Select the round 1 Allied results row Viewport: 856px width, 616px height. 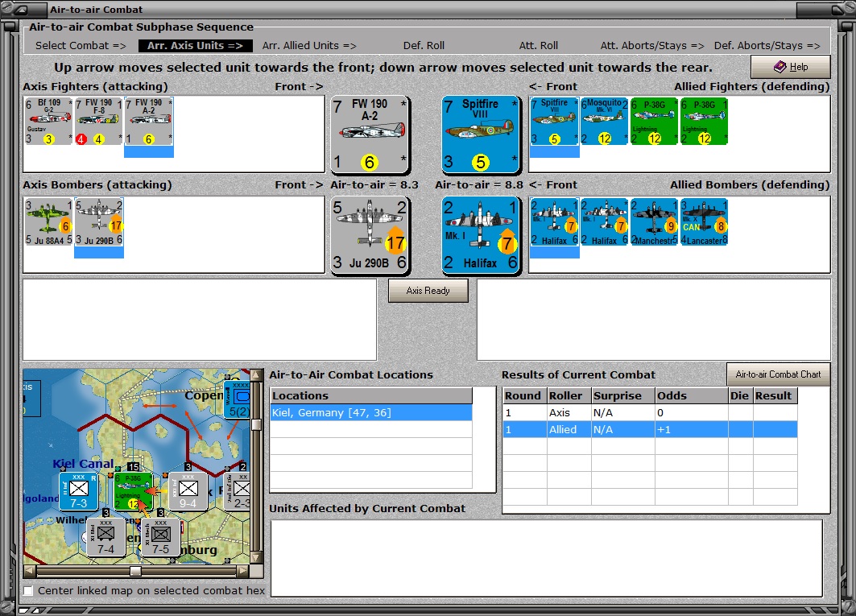(650, 429)
